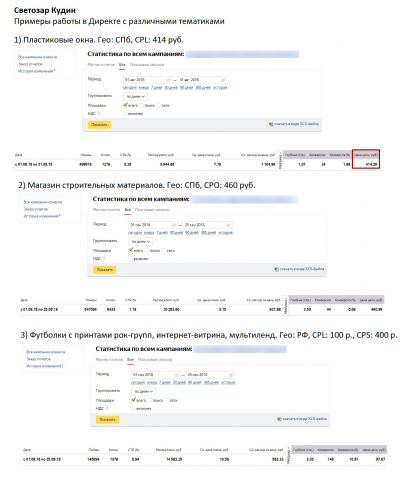The height and width of the screenshot is (480, 411).
Task: Click table cell showing 9 944.68 spend
Action: pyautogui.click(x=167, y=165)
